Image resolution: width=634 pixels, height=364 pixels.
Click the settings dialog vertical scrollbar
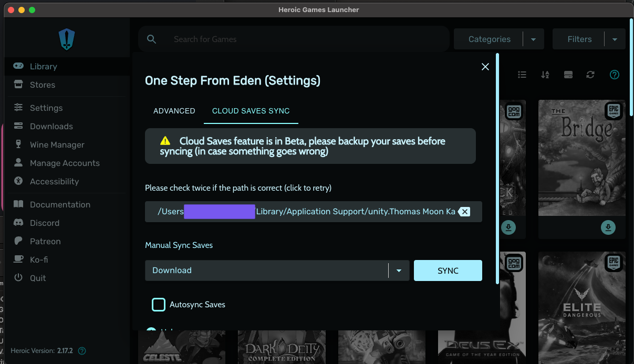[x=497, y=168]
